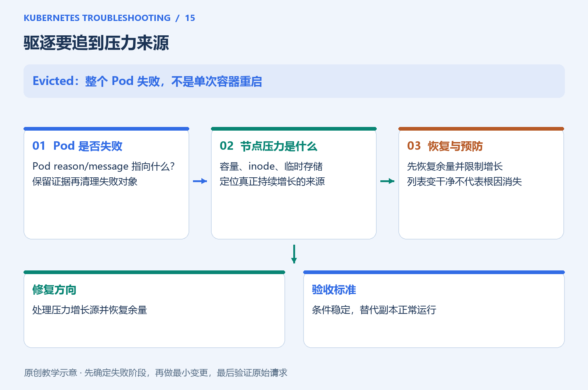Click the line '列表变干净不代表根因消失'
The width and height of the screenshot is (588, 390).
[465, 181]
